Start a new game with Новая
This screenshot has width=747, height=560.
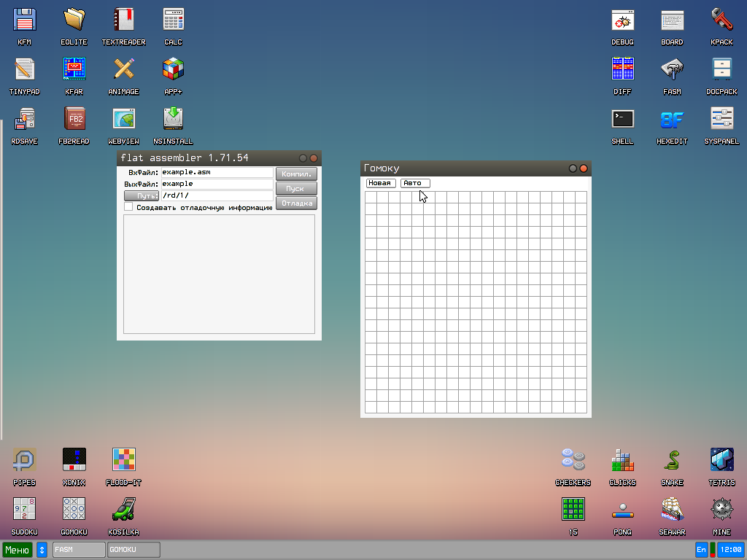(x=379, y=183)
